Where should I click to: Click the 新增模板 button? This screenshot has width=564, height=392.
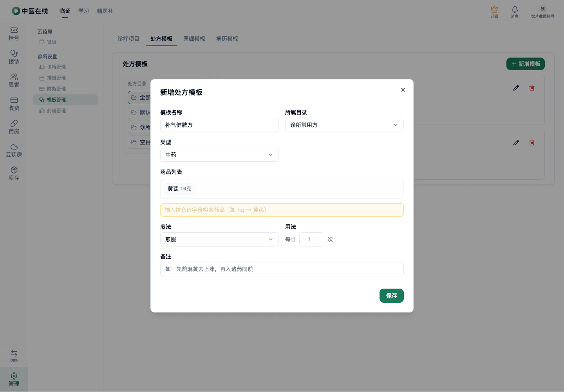[x=526, y=64]
